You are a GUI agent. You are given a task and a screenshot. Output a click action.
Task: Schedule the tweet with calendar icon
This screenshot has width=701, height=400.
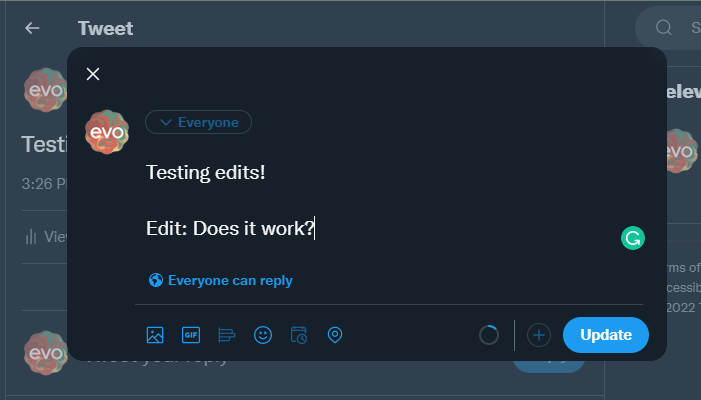299,335
